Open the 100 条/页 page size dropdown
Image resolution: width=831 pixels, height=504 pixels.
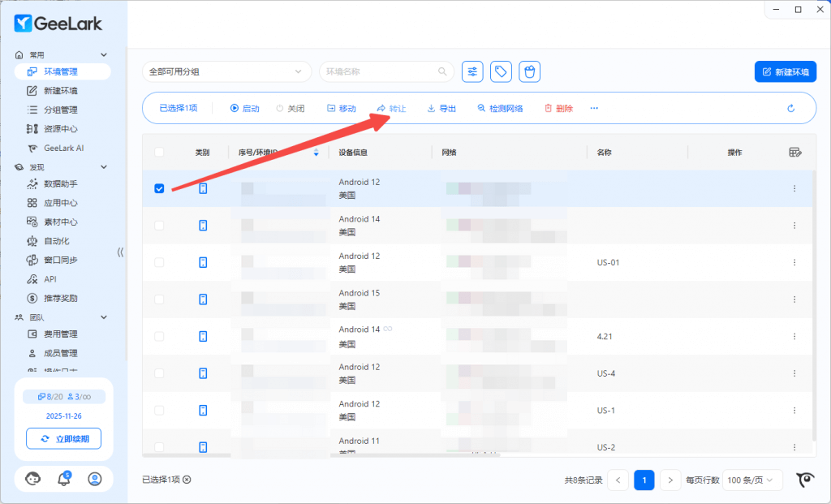point(752,480)
